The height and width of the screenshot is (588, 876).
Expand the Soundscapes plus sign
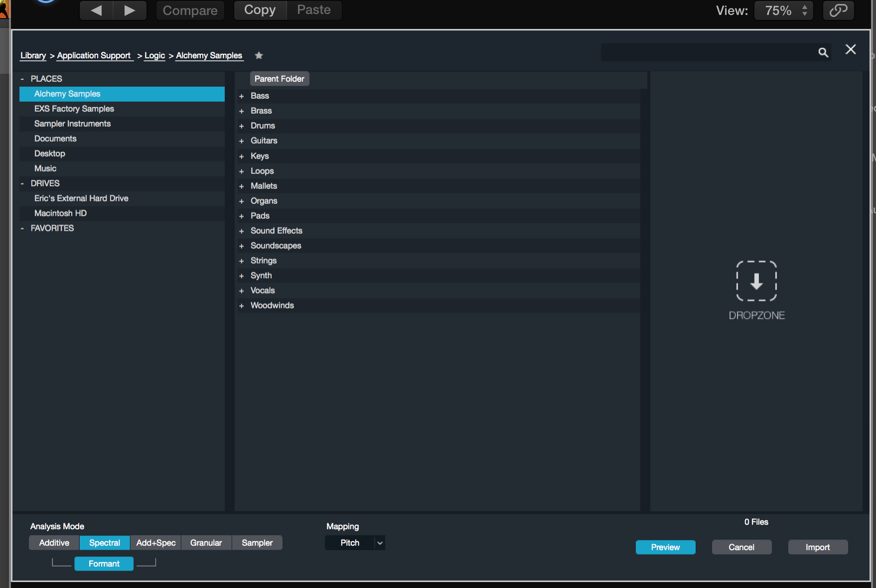click(242, 246)
